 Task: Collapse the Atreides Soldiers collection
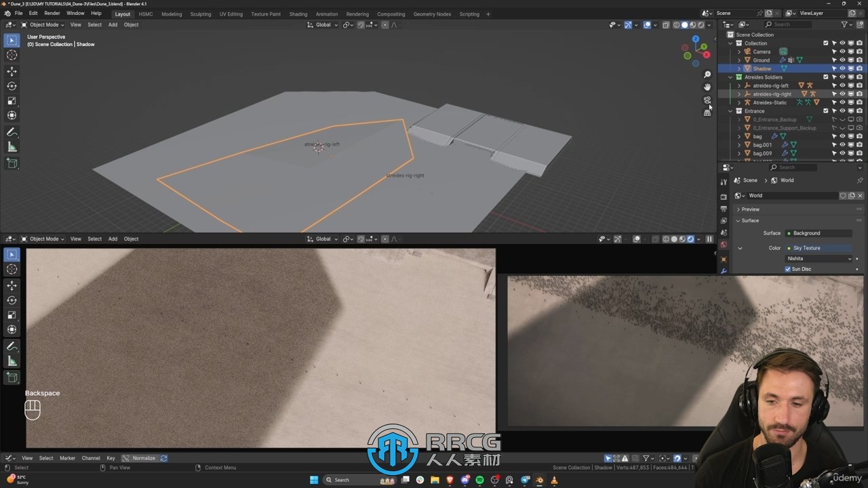[x=730, y=77]
